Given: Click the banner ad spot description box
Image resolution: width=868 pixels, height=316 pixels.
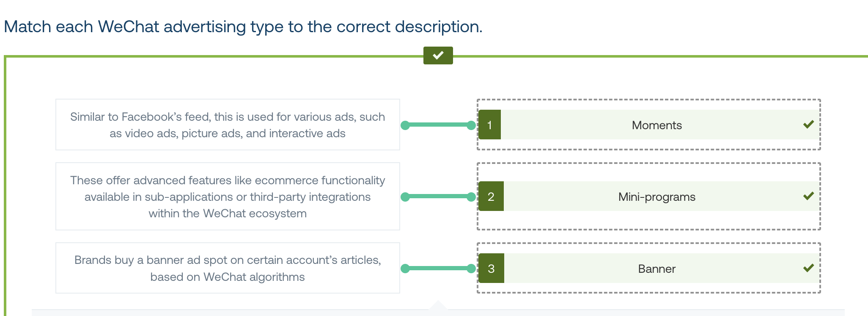Looking at the screenshot, I should click(228, 268).
